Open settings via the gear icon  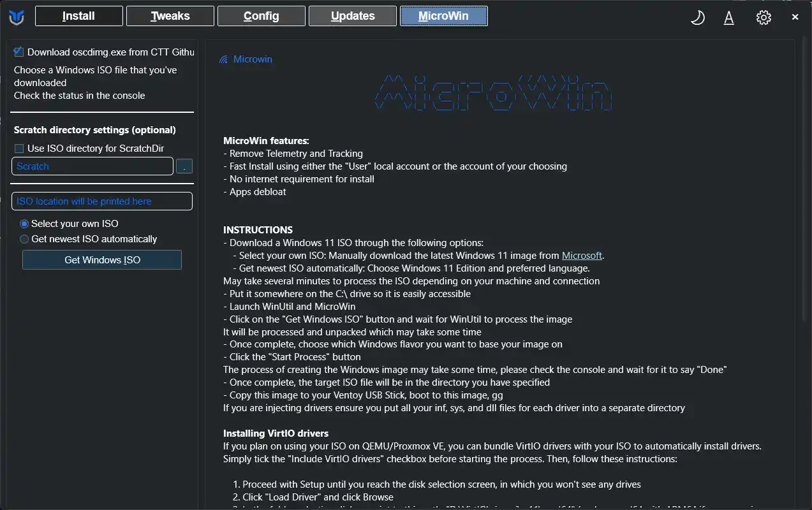click(764, 18)
